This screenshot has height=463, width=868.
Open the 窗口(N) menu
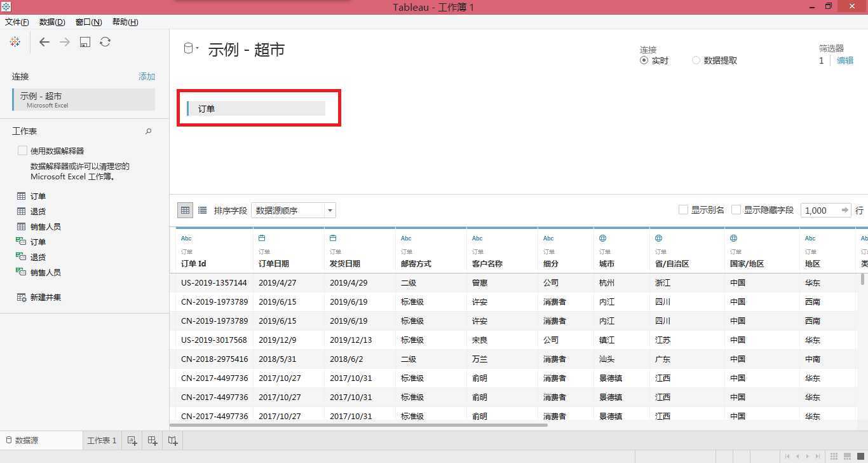tap(88, 22)
